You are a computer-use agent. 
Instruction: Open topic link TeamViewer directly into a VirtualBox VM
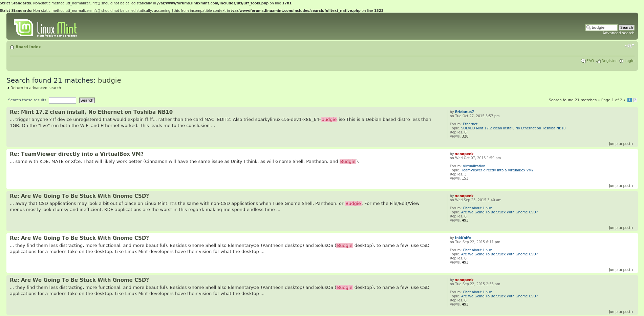click(x=497, y=170)
